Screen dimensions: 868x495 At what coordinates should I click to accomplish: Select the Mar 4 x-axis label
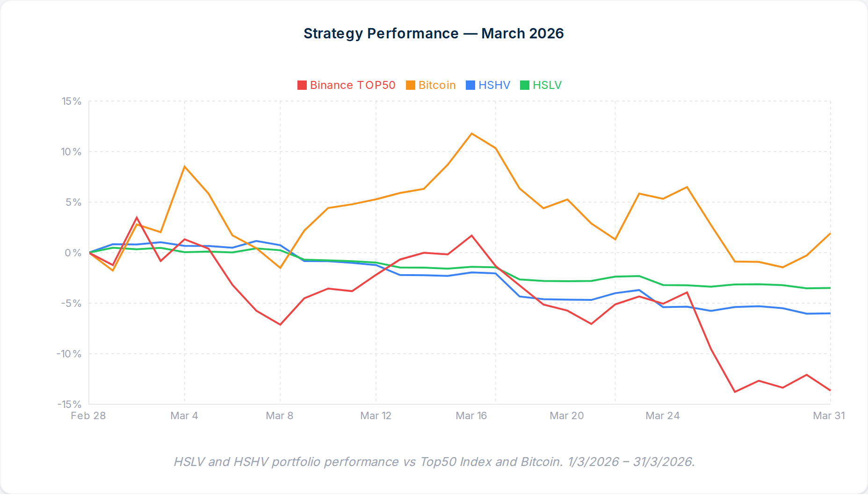184,415
